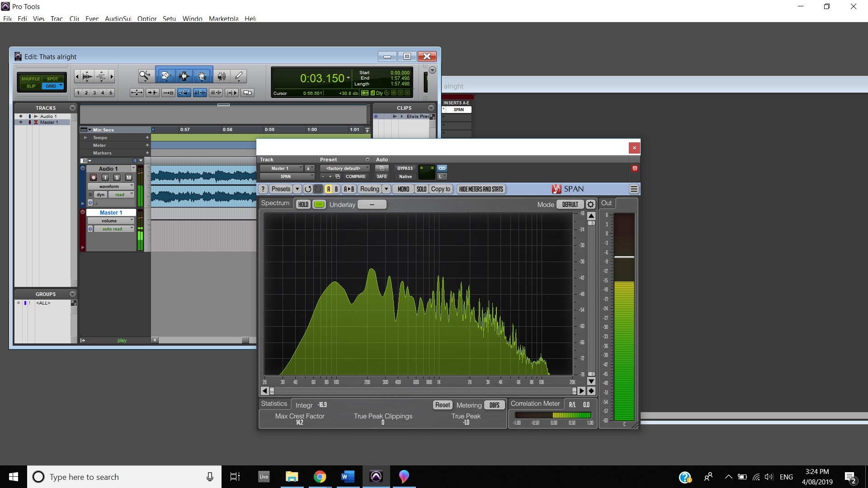
Task: Expand the Routing dropdown arrow
Action: 387,189
